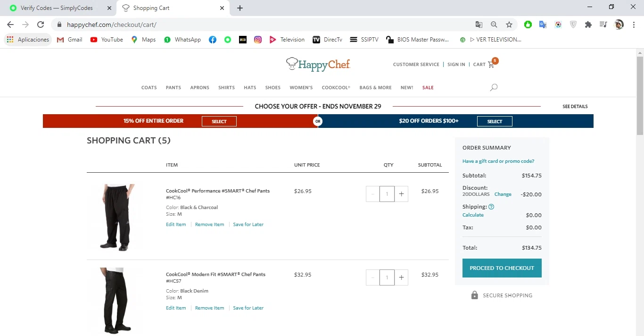Image resolution: width=644 pixels, height=336 pixels.
Task: Remove the HC57 Modern Fit Chef Pants item
Action: pos(210,308)
